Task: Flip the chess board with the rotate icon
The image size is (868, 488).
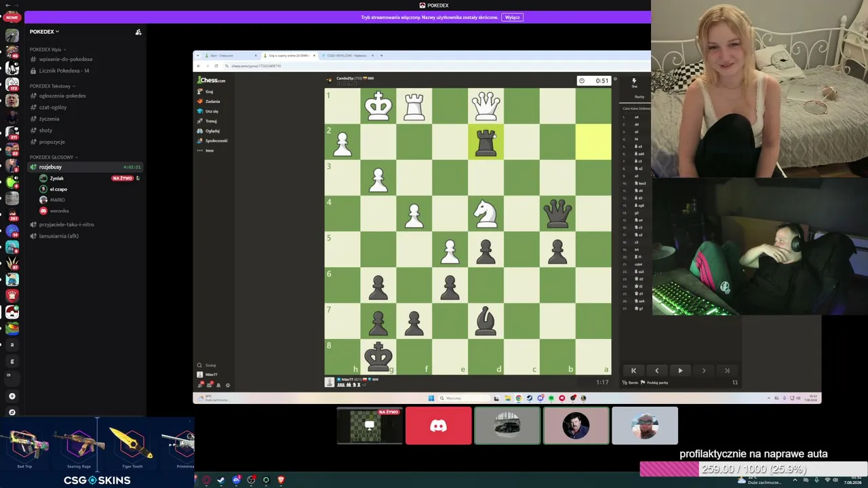Action: 735,382
